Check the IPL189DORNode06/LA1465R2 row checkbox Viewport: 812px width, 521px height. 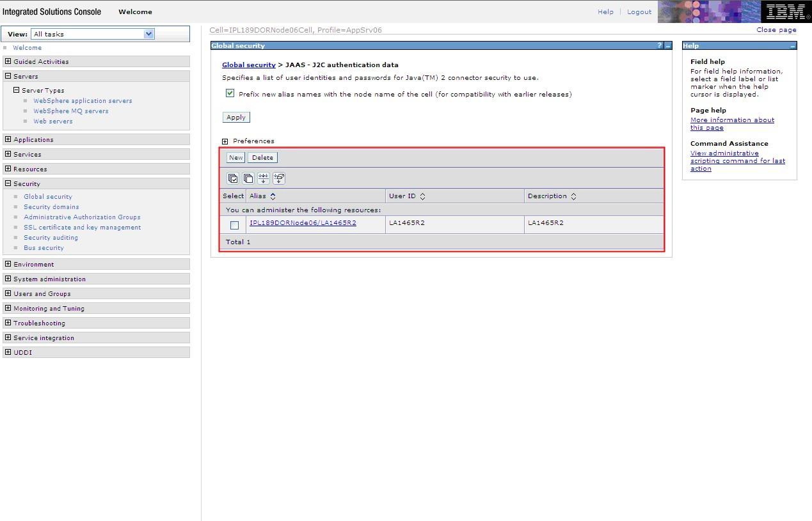click(234, 225)
